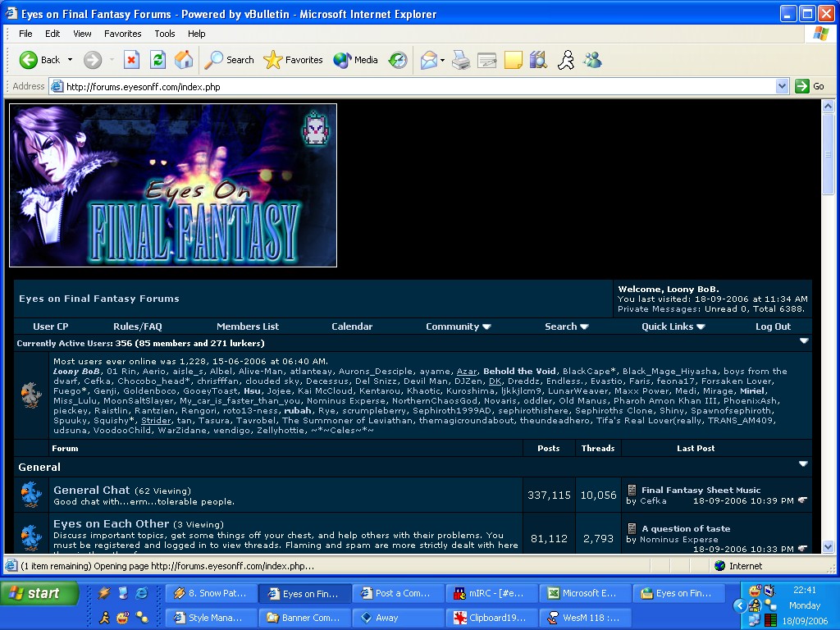Open the Mail button dropdown arrow
The height and width of the screenshot is (630, 840).
[x=442, y=60]
